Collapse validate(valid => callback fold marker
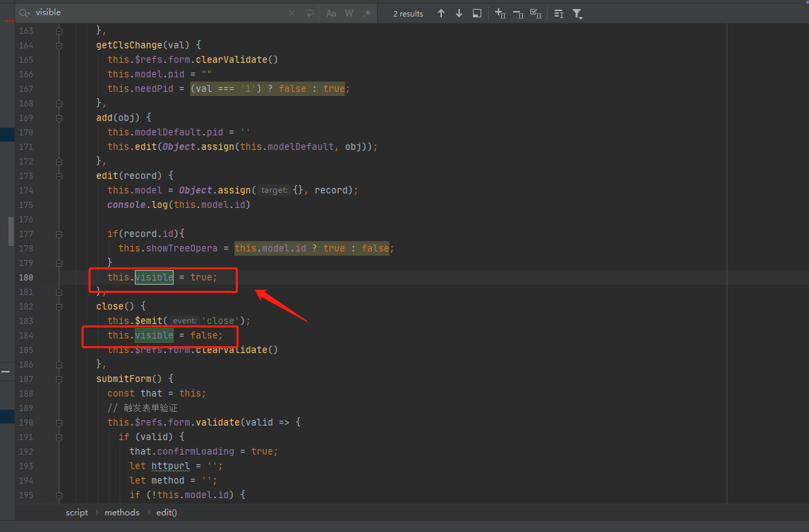809x532 pixels. pyautogui.click(x=59, y=423)
